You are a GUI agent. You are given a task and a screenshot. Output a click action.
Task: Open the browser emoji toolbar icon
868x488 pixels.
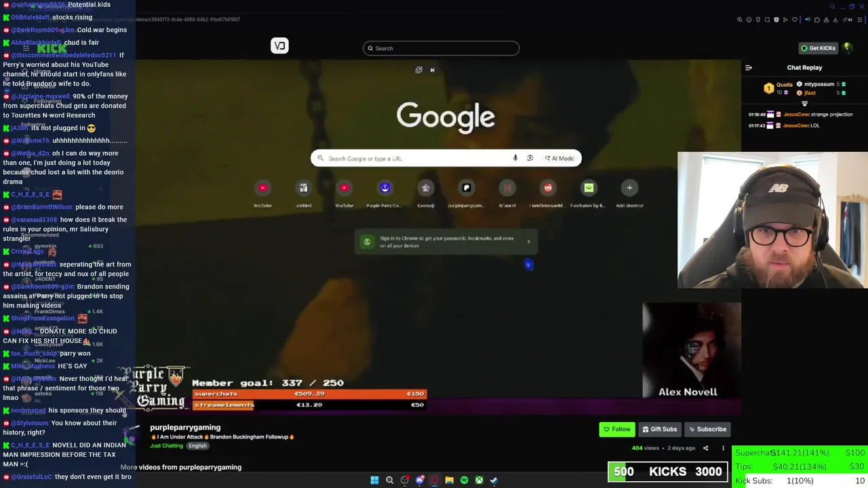click(749, 20)
